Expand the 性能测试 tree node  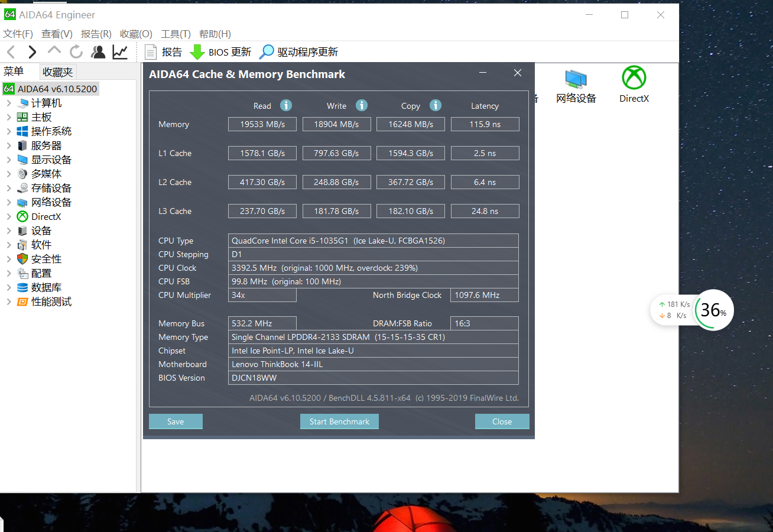point(9,302)
